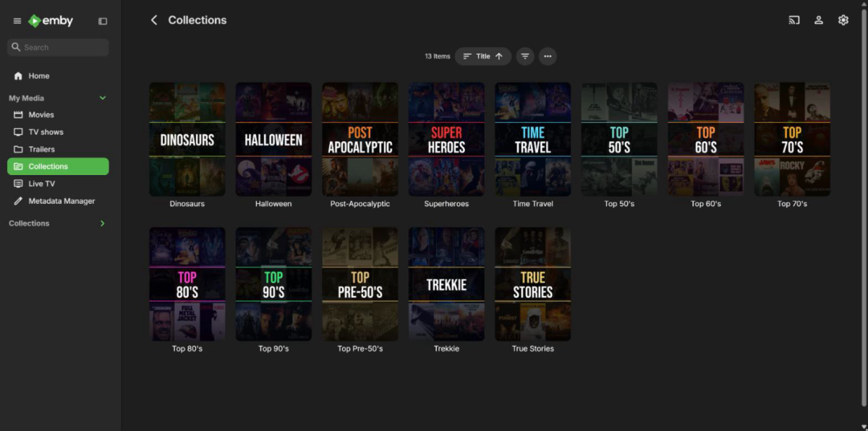Image resolution: width=868 pixels, height=431 pixels.
Task: Click the 13 Items count label
Action: [x=438, y=56]
